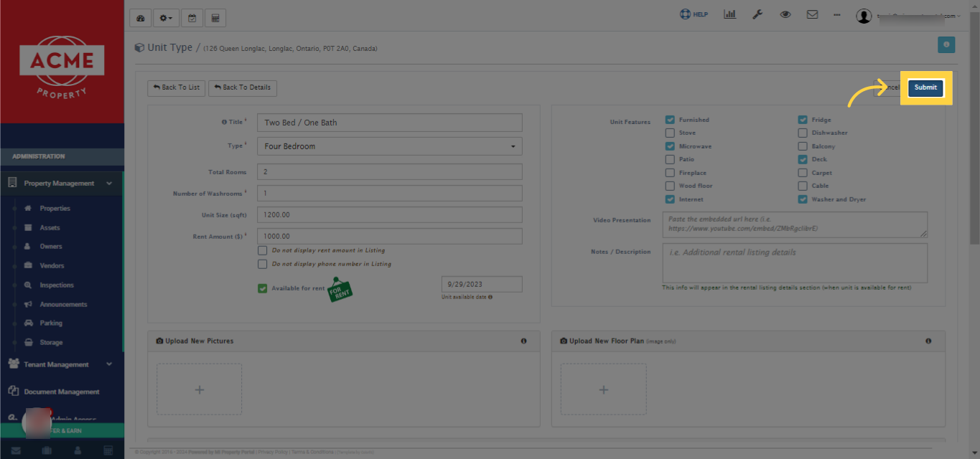Open the dashboard speedometer icon in toolbar

tap(140, 17)
